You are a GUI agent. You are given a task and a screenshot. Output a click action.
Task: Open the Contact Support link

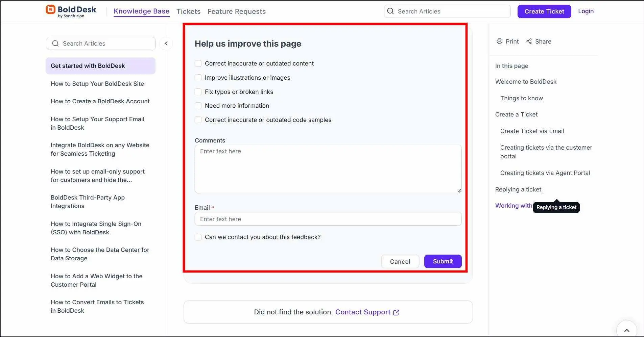pyautogui.click(x=363, y=312)
